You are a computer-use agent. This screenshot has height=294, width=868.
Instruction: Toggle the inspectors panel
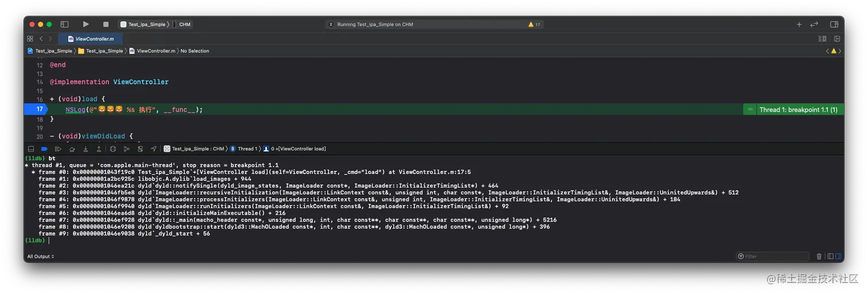click(x=834, y=25)
